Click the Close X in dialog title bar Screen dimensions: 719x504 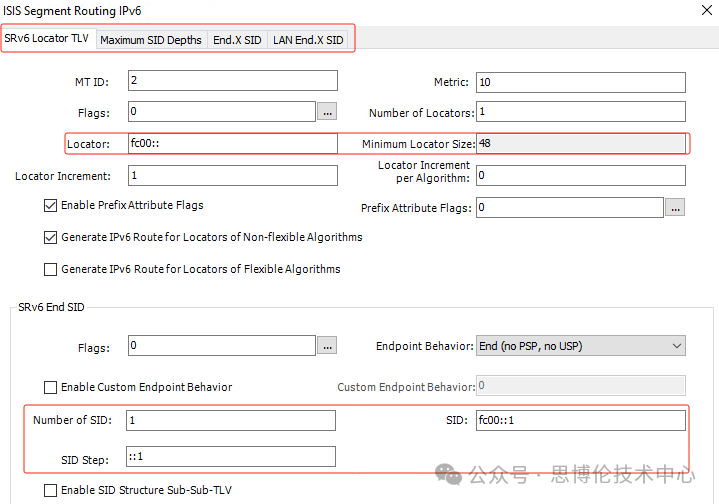pos(698,11)
